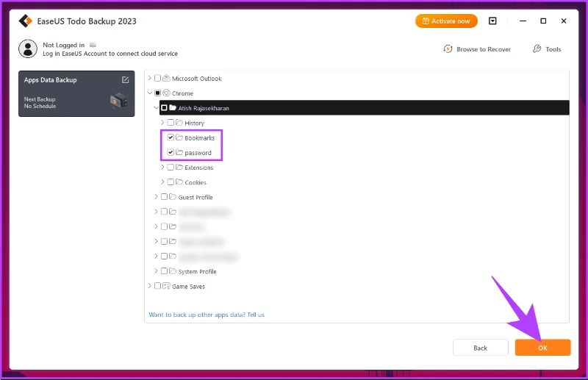Expand the Guest Profile node
Image resolution: width=588 pixels, height=380 pixels.
[x=156, y=196]
